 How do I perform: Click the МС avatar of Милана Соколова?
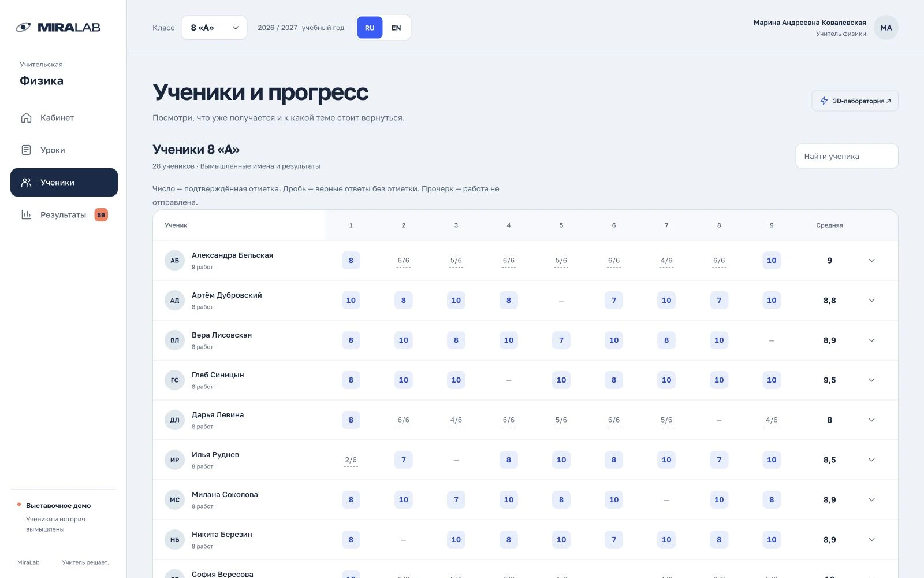tap(174, 500)
